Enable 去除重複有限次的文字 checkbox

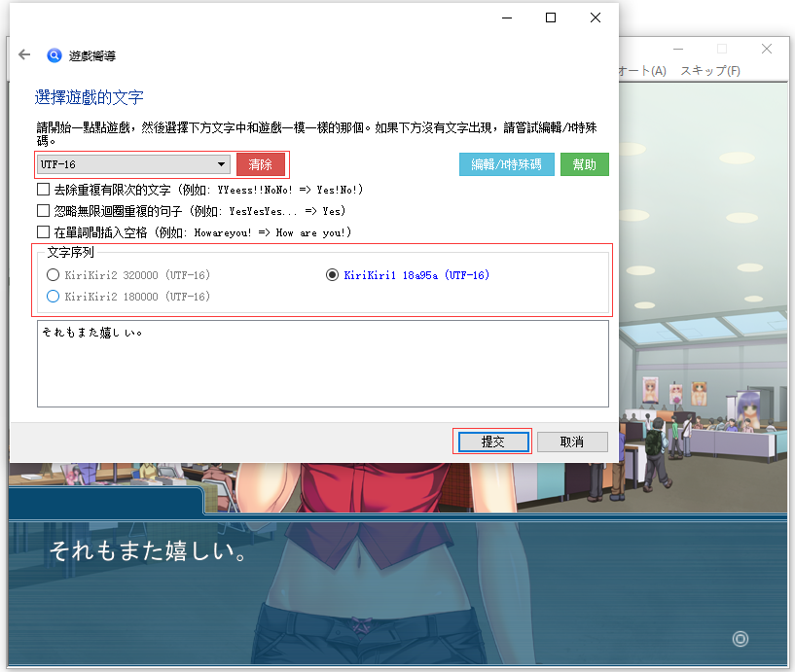tap(44, 190)
